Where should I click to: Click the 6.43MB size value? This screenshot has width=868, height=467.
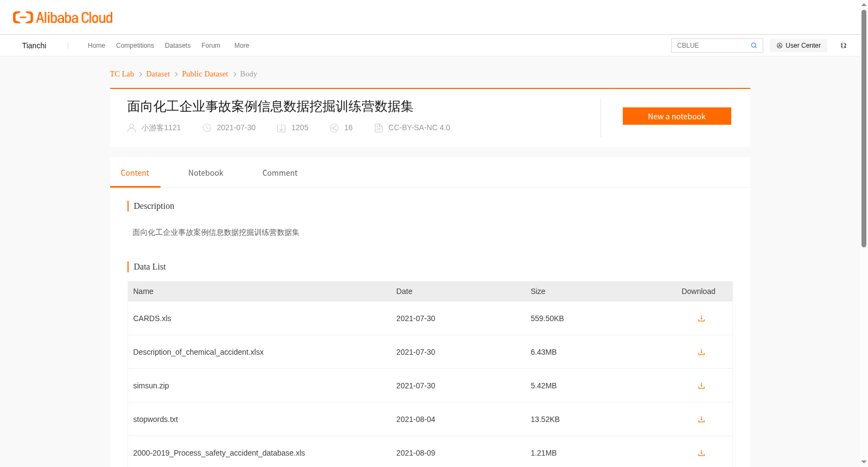(x=544, y=352)
